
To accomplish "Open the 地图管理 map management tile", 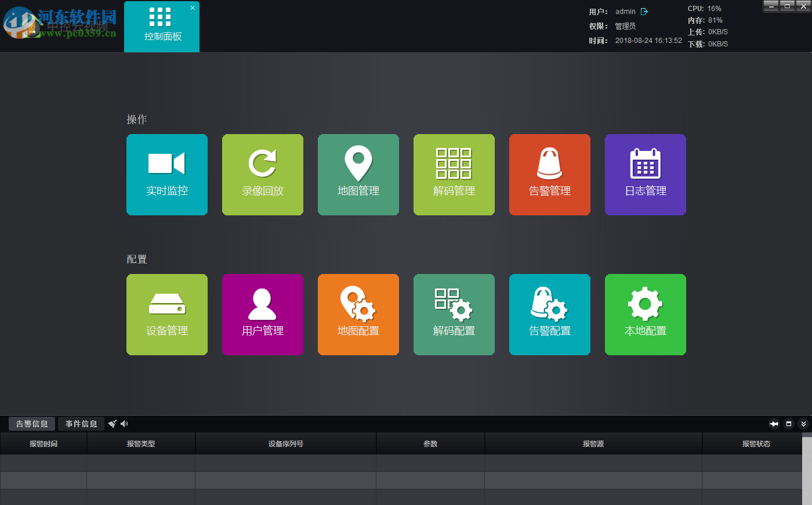I will (x=358, y=175).
